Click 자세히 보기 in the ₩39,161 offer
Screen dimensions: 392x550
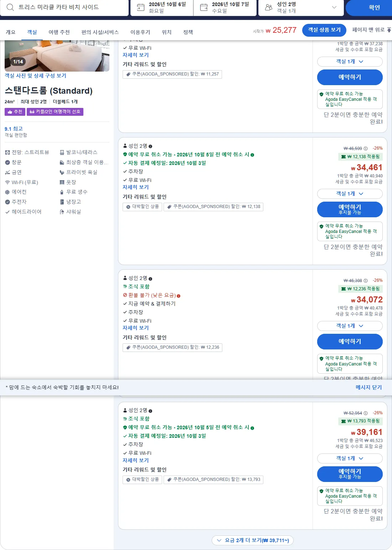(135, 460)
